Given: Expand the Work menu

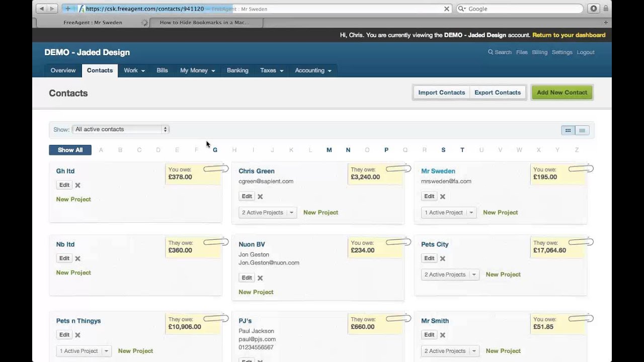Looking at the screenshot, I should click(x=134, y=70).
